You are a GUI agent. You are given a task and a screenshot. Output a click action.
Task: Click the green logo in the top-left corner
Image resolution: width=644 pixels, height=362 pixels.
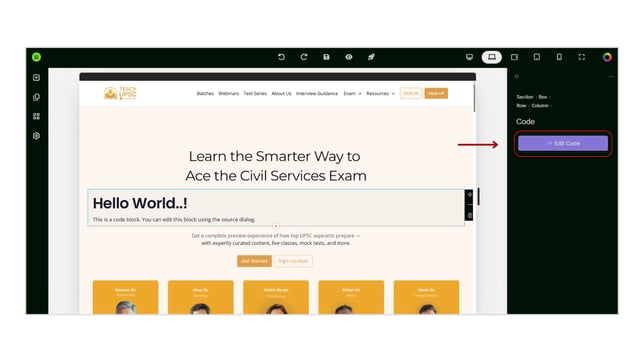click(37, 57)
